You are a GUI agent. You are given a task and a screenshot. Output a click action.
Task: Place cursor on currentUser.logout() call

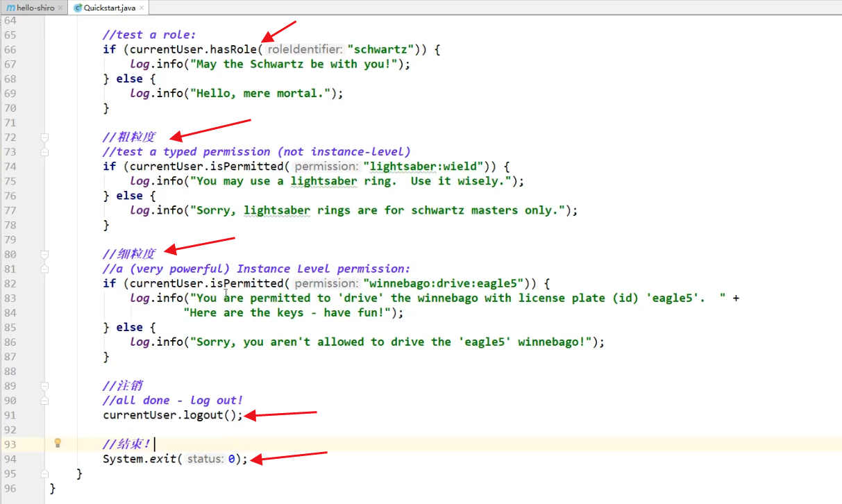(173, 415)
